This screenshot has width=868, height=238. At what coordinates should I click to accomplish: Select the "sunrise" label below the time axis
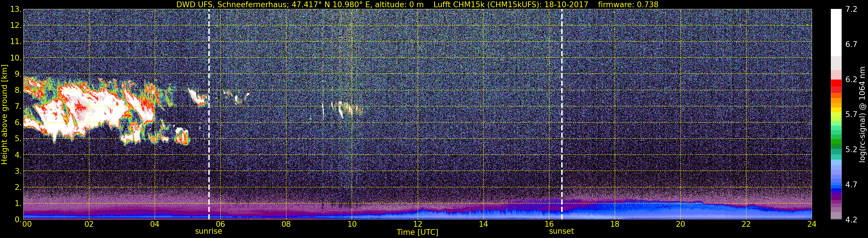click(x=209, y=231)
